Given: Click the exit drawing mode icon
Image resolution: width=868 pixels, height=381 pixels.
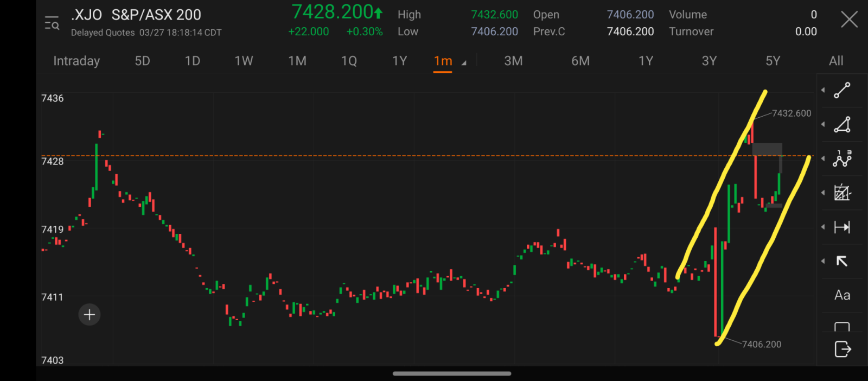Looking at the screenshot, I should click(x=842, y=349).
